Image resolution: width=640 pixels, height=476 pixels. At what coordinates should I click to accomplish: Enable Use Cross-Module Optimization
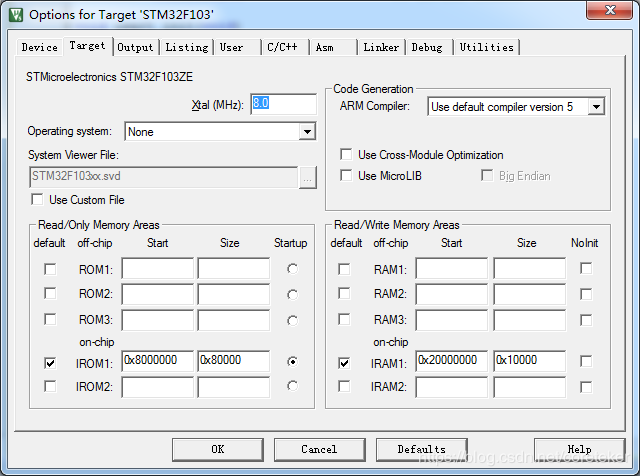[x=346, y=155]
